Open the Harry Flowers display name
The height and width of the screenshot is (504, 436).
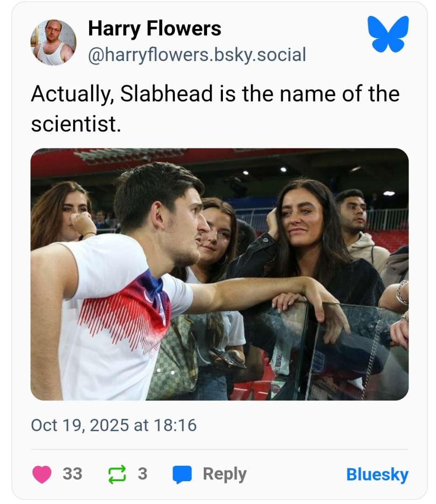click(x=154, y=29)
